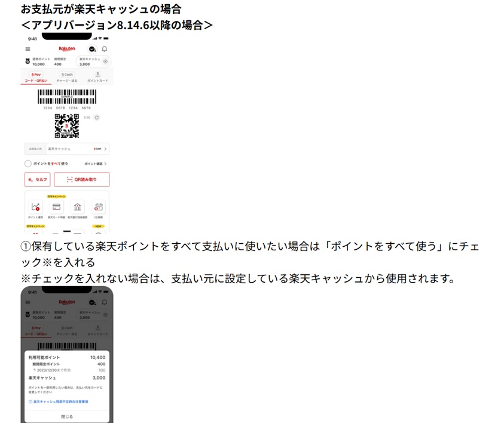Viewport: 504px width, 423px height.
Task: Open ポイント確認 chevron link
Action: point(96,164)
